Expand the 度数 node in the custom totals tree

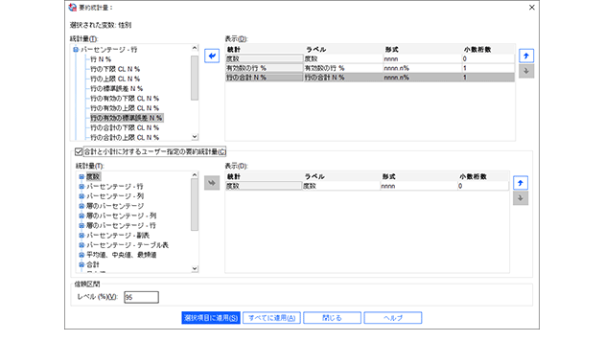pyautogui.click(x=81, y=176)
